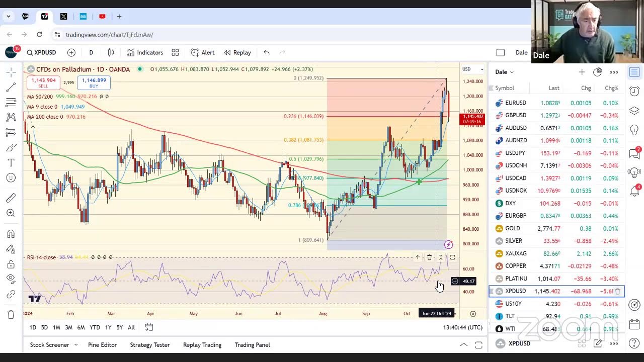Open layout setup square icon
This screenshot has width=644, height=362.
pyautogui.click(x=500, y=52)
